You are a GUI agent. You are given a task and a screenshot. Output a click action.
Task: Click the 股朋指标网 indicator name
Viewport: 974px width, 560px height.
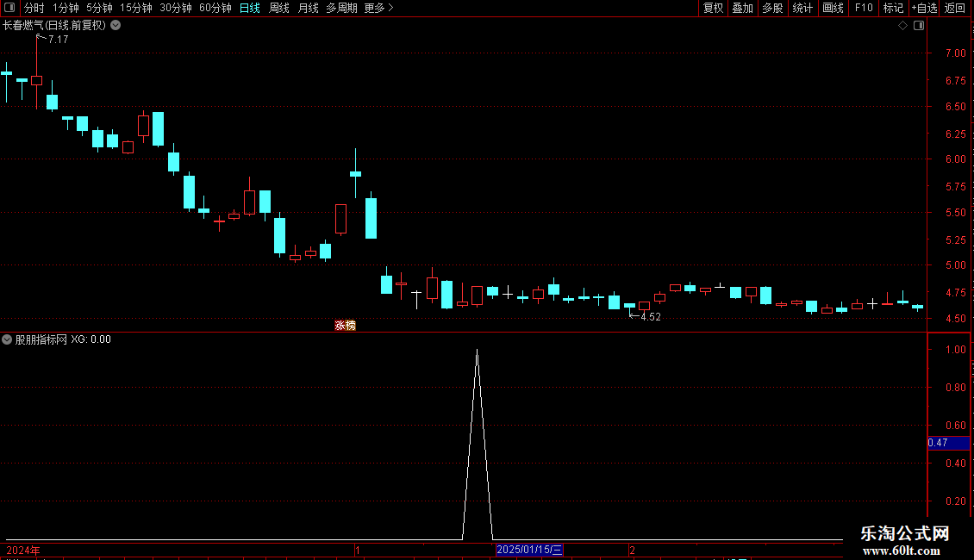(x=41, y=339)
